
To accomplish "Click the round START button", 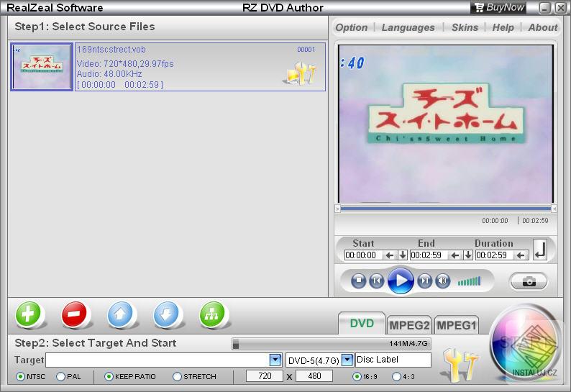I will tap(524, 342).
